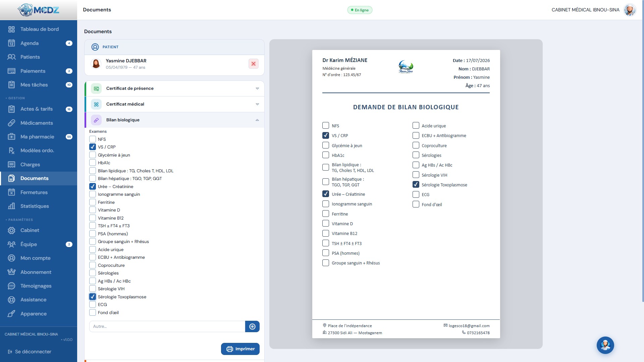Check the ECG checkbox in Examens list
Screen dimensions: 644x362
click(93, 304)
